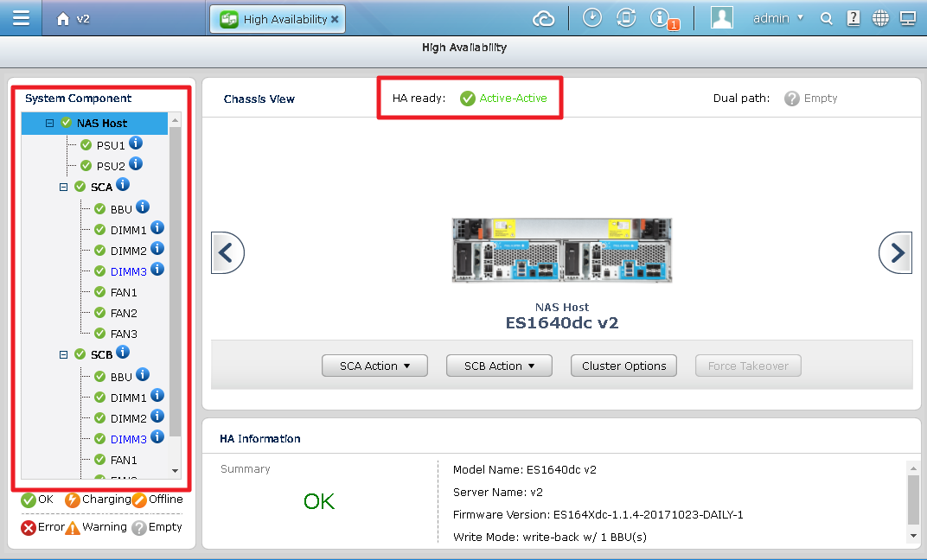This screenshot has width=927, height=560.
Task: Click the search magnifier icon
Action: click(827, 18)
